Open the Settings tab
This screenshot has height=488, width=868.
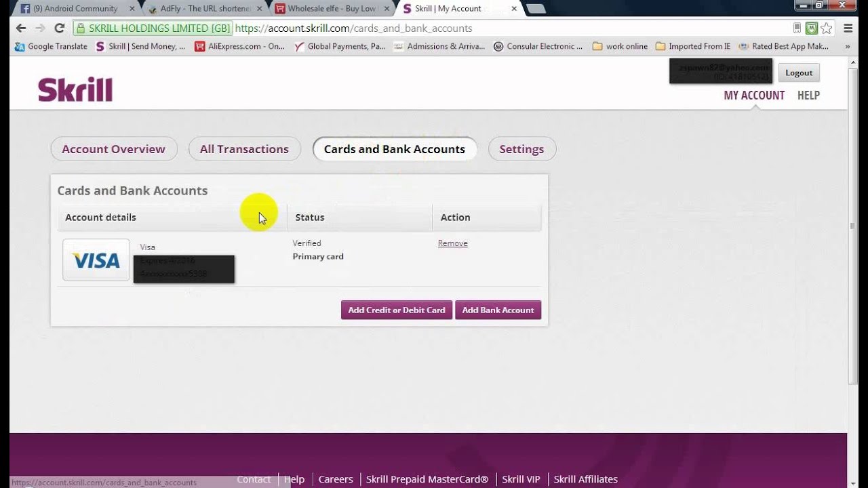click(521, 149)
